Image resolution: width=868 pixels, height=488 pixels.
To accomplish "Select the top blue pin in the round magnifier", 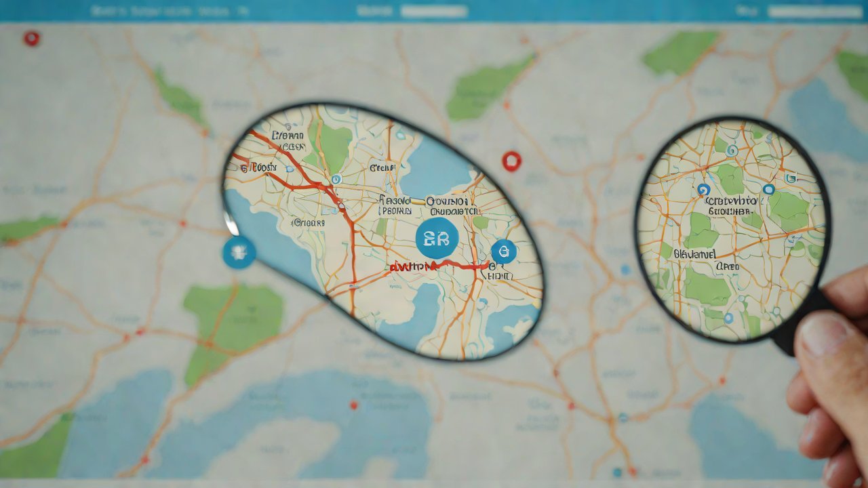I will coord(731,150).
